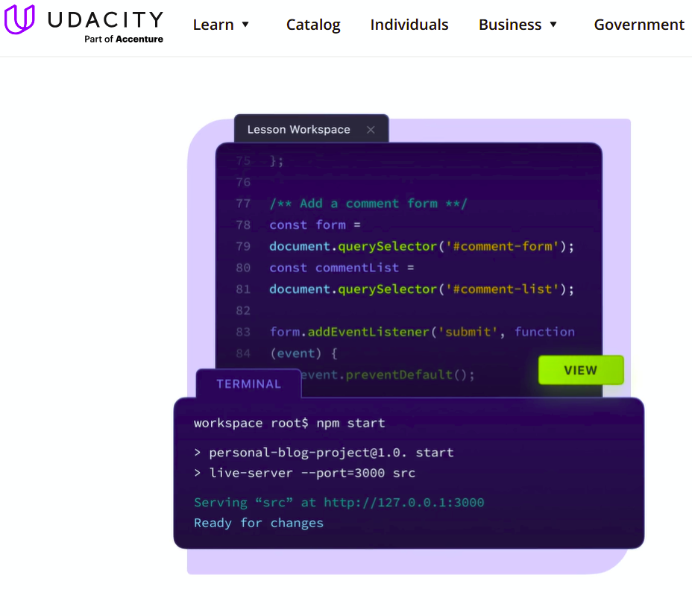Open the Learn dropdown menu
The width and height of the screenshot is (692, 616).
coord(213,25)
